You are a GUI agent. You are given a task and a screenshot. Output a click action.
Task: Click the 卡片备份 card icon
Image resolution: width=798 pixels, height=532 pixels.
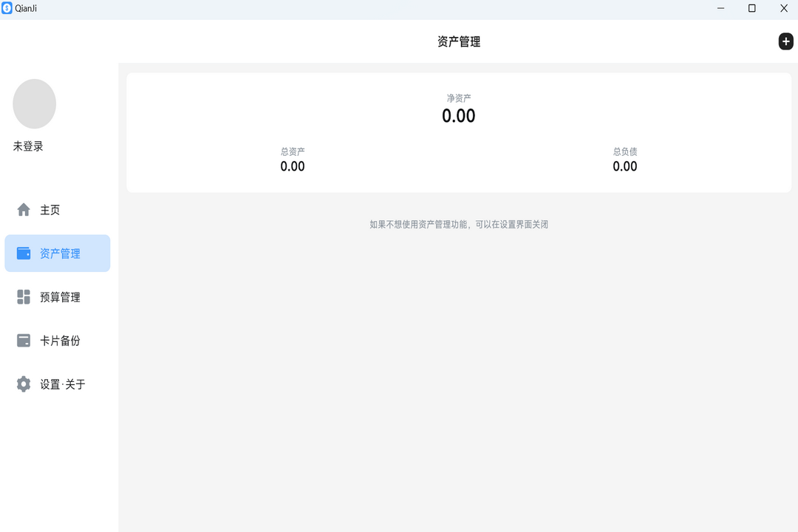[22, 340]
